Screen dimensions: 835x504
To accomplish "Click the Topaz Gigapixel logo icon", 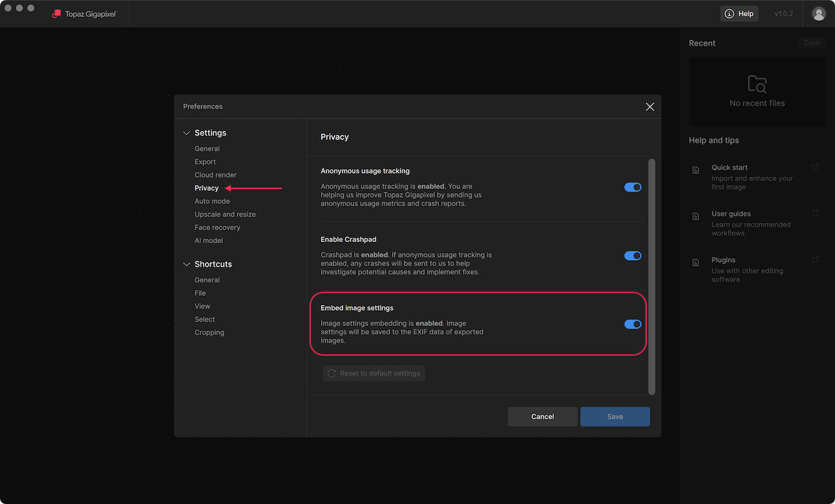I will [x=57, y=14].
